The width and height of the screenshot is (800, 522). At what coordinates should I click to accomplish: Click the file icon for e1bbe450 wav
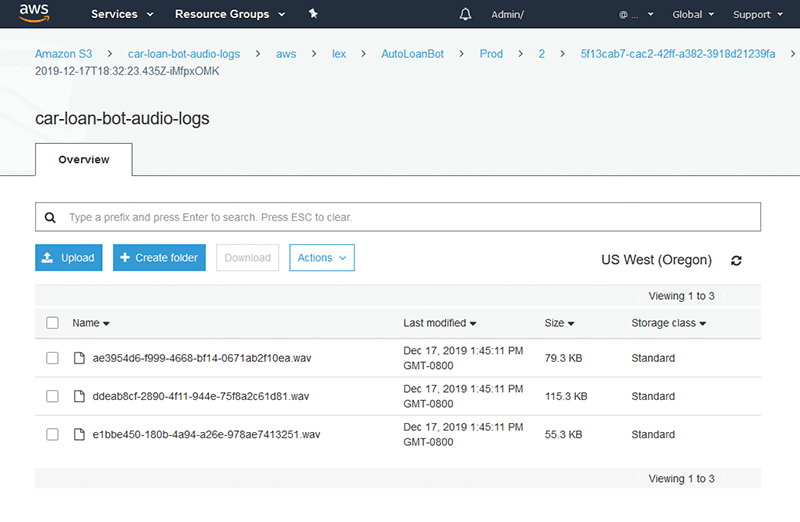(79, 435)
